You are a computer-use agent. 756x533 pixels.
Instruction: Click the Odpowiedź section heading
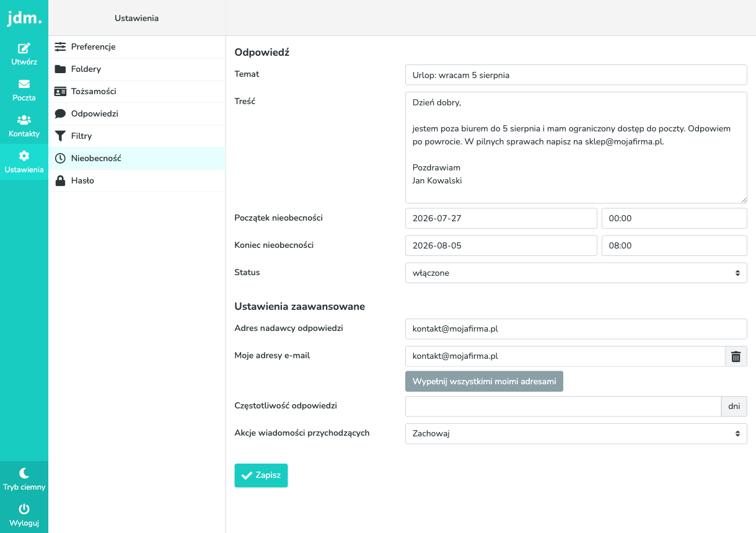click(x=262, y=53)
